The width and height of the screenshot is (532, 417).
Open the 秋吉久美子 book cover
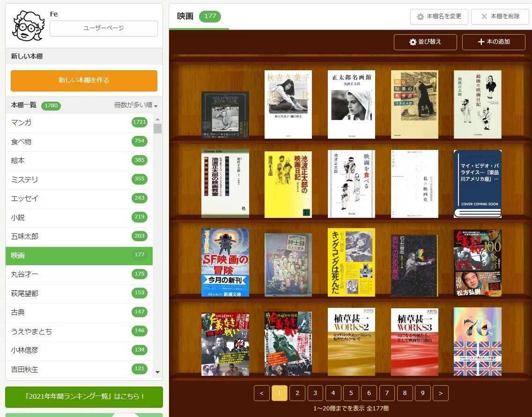(x=288, y=104)
